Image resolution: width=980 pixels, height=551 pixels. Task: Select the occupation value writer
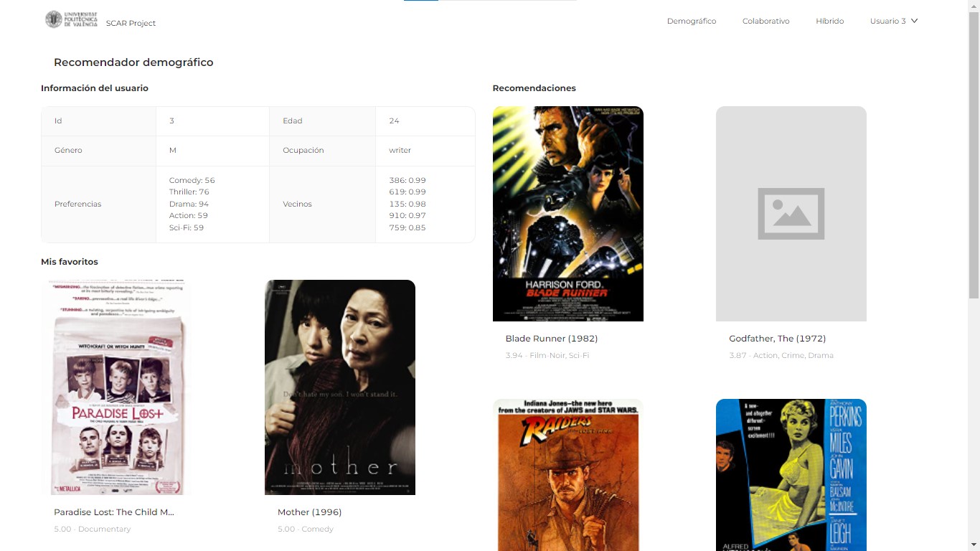click(400, 151)
